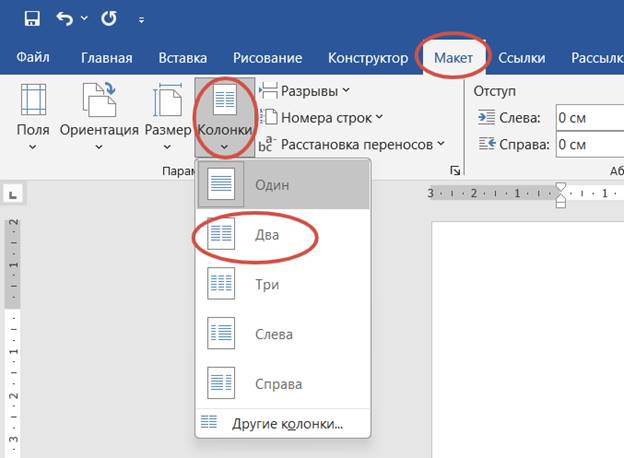Click the tab selector at ruler corner

click(x=13, y=193)
